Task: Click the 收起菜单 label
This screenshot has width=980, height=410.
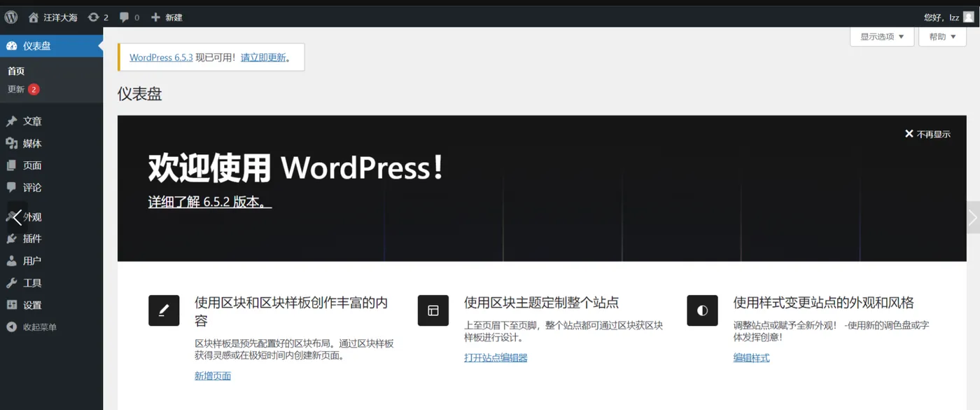Action: (40, 327)
